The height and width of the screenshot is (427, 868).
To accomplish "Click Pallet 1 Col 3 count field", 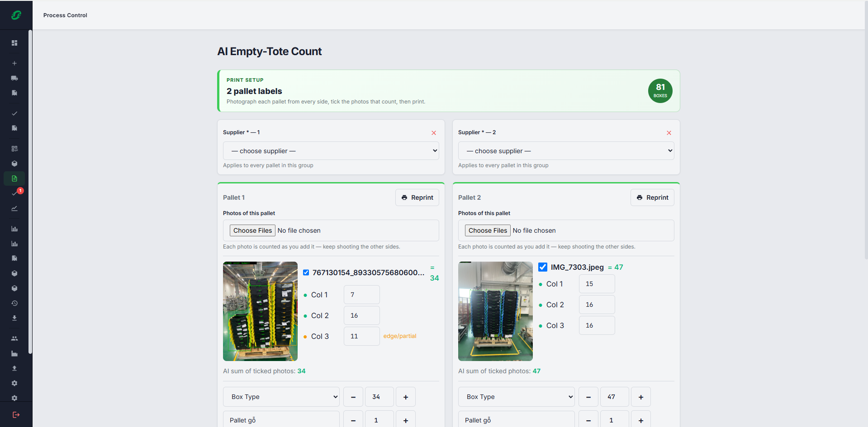I will [x=362, y=336].
